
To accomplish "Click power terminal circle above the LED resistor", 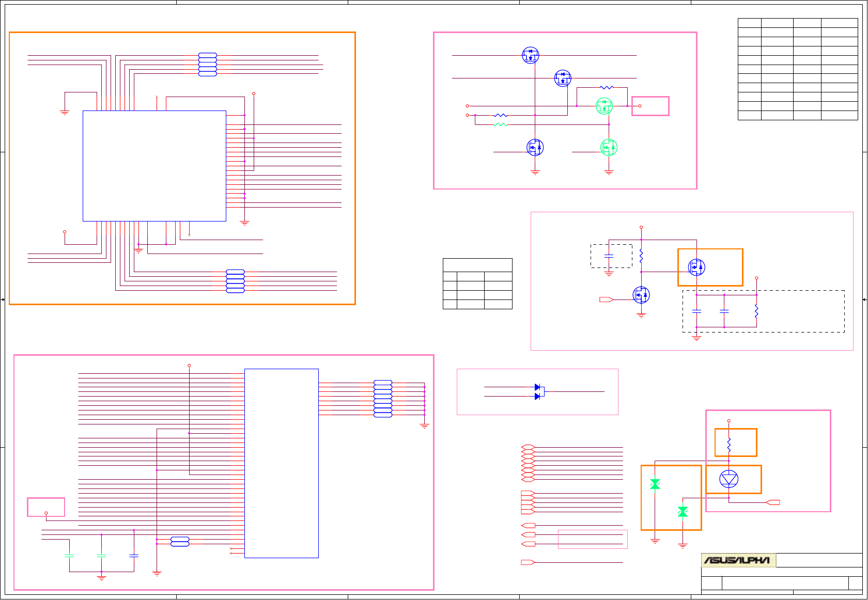I will tap(729, 421).
